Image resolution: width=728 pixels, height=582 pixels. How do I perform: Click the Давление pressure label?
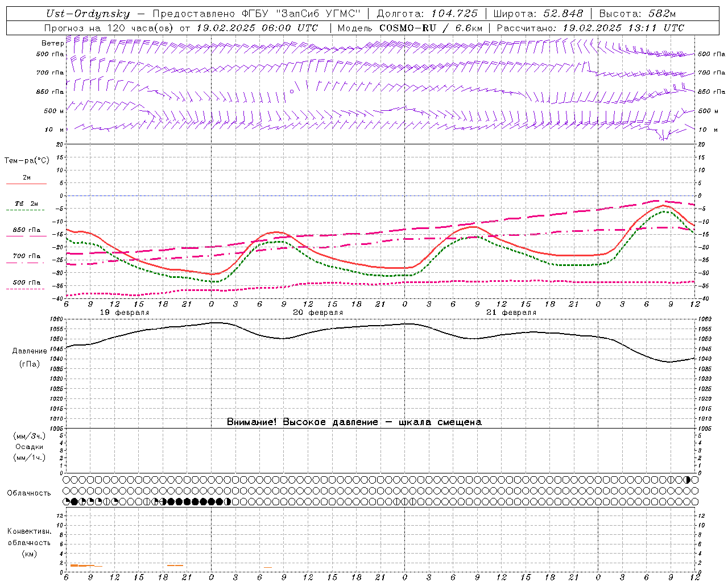click(30, 351)
